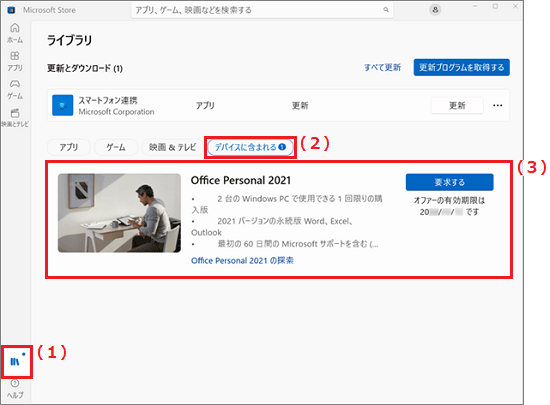
Task: Open Office Personal 2021 の探索 link
Action: click(x=242, y=261)
